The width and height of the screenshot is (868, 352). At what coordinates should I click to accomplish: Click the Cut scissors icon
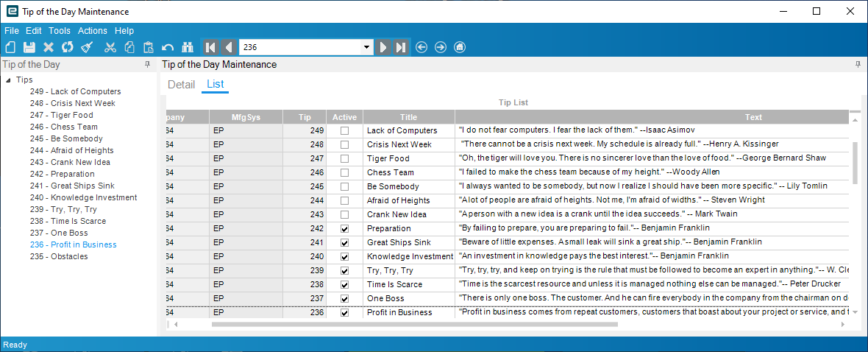click(x=110, y=47)
